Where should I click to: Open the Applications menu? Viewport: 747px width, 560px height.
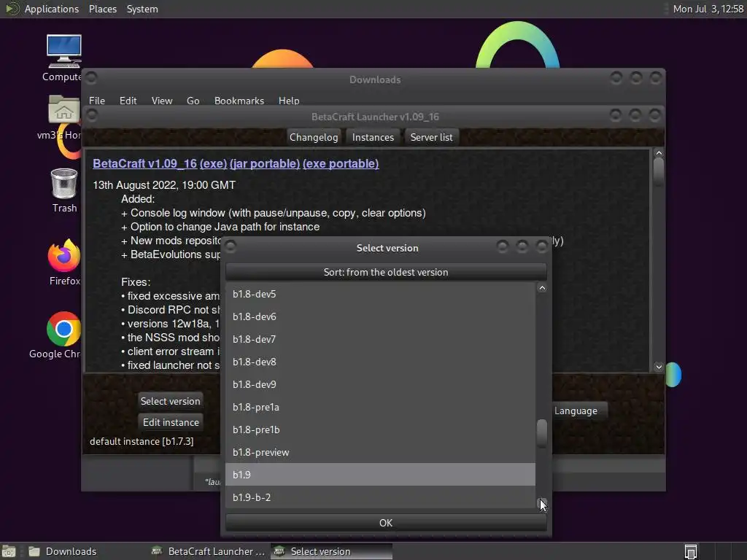(x=52, y=9)
